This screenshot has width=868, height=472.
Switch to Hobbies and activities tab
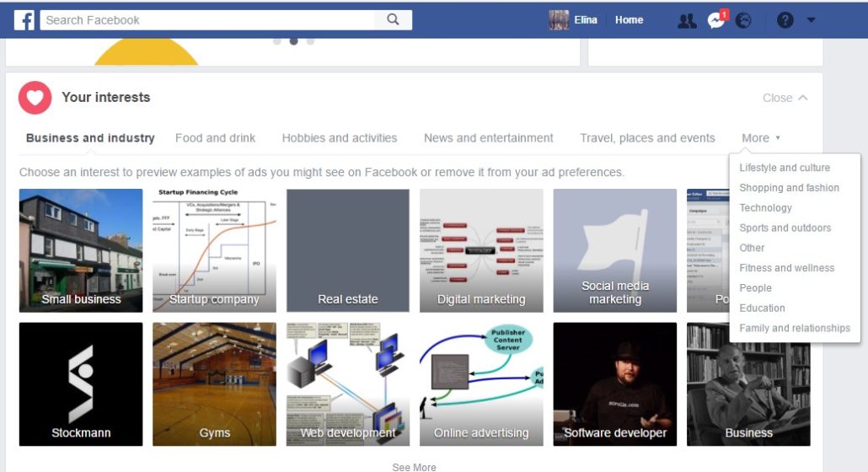pos(340,137)
